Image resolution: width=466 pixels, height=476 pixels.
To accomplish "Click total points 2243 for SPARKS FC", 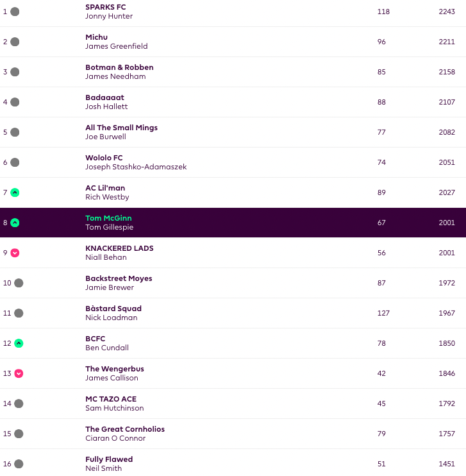I will point(447,12).
